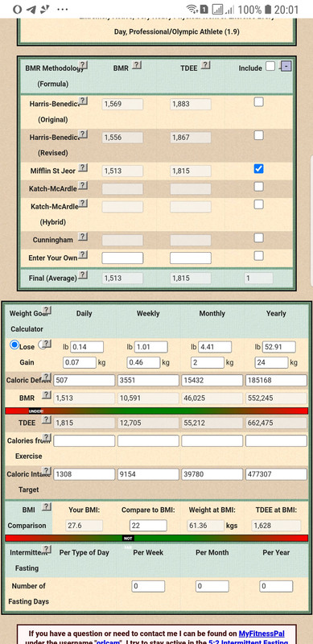The height and width of the screenshot is (644, 313).
Task: Show help for Enter Your Own row
Action: click(83, 255)
